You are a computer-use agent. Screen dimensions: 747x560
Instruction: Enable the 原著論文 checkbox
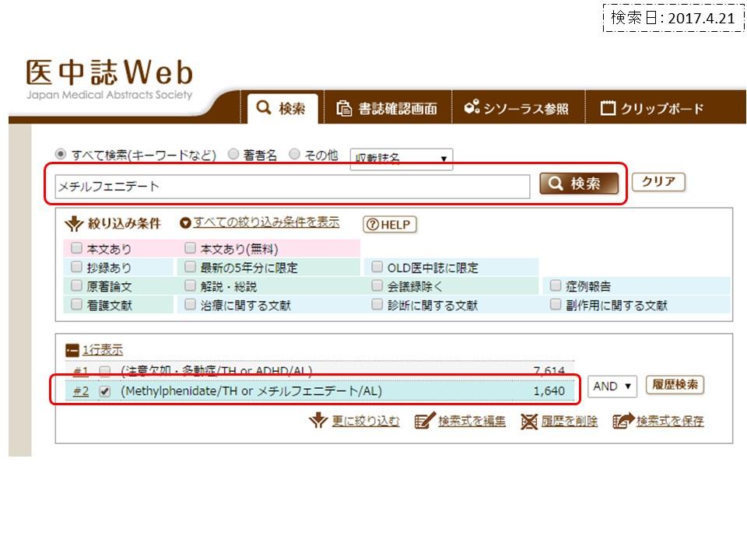tap(76, 285)
